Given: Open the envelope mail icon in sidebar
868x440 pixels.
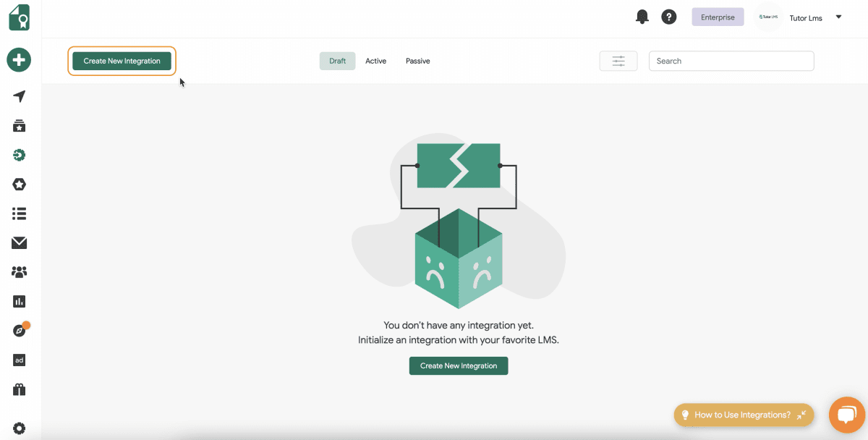Looking at the screenshot, I should (x=19, y=243).
